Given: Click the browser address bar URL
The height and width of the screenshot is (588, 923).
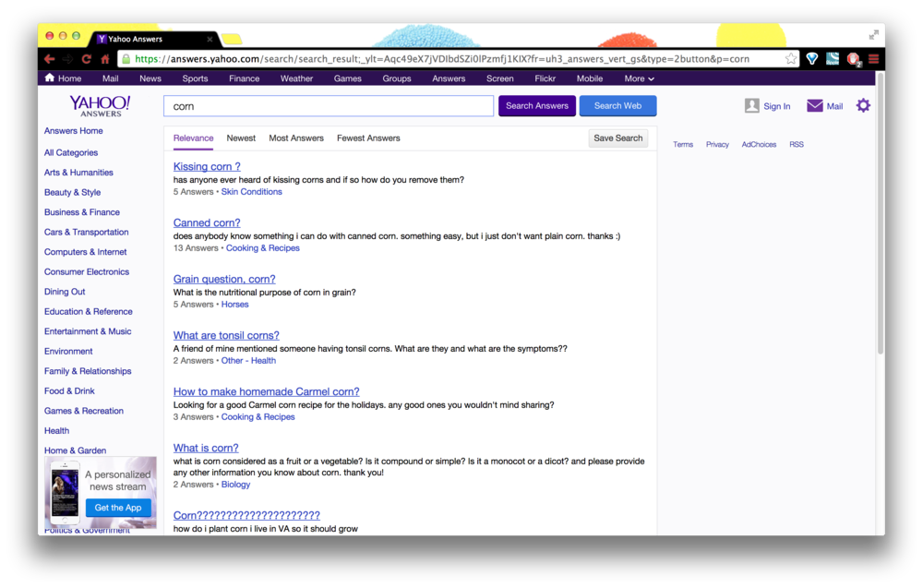Looking at the screenshot, I should (x=441, y=59).
